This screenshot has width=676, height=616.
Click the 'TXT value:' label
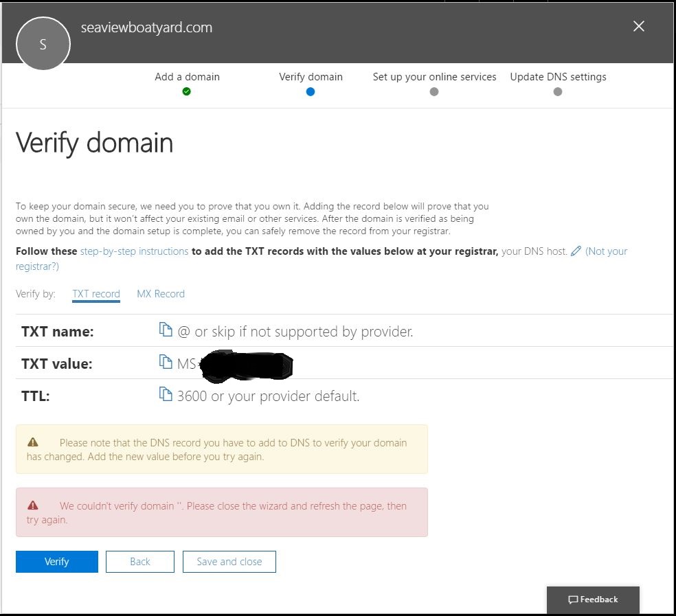[x=57, y=364]
